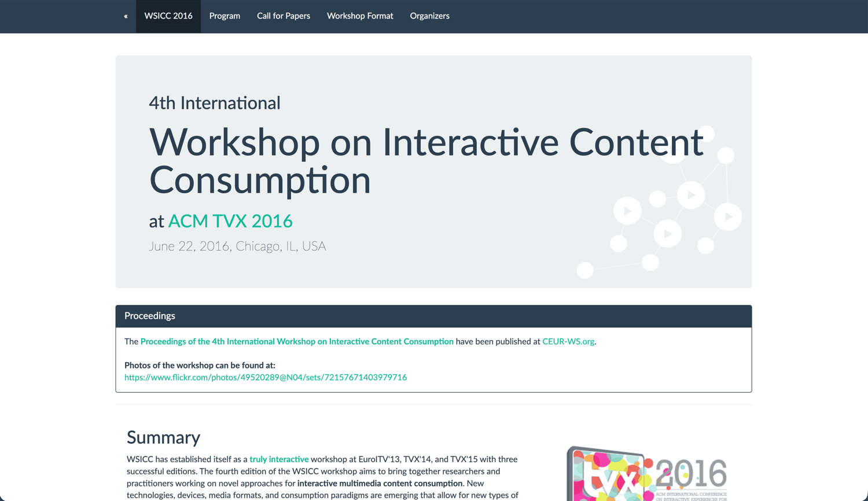Navigate to Workshop Format
This screenshot has height=501, width=868.
point(360,16)
